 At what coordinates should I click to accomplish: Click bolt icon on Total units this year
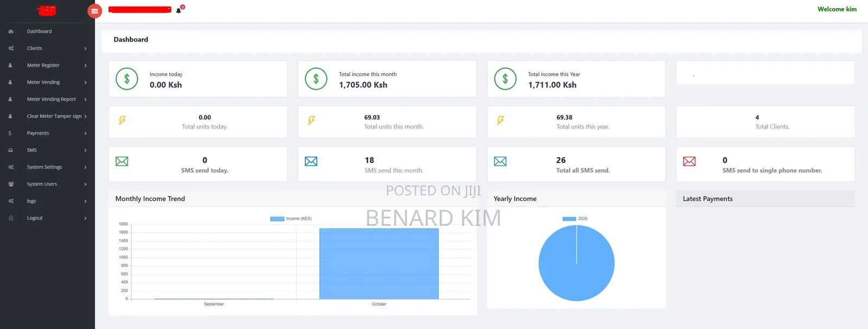[501, 121]
